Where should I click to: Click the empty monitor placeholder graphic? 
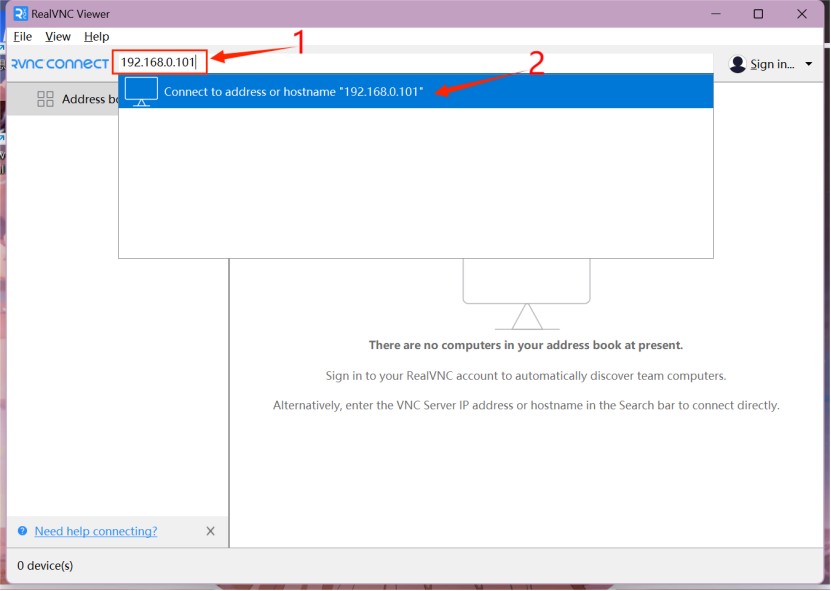(526, 292)
